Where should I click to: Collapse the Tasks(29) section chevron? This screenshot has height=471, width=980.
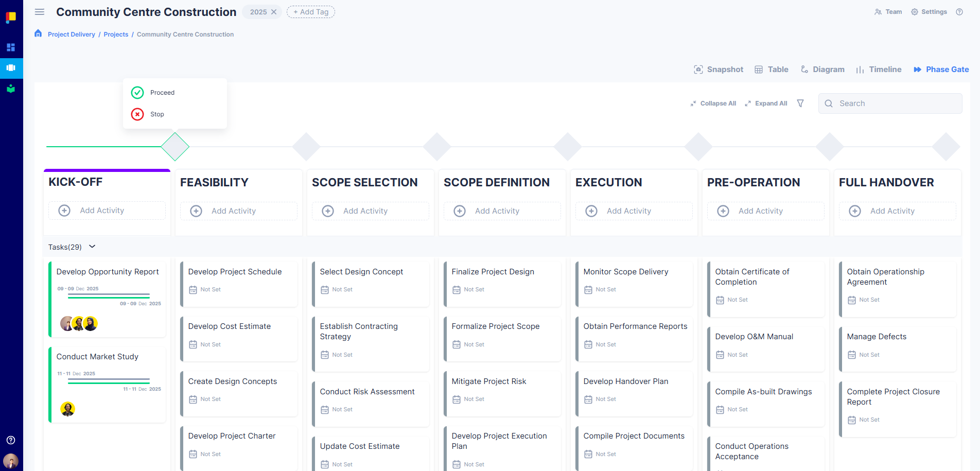(x=92, y=247)
